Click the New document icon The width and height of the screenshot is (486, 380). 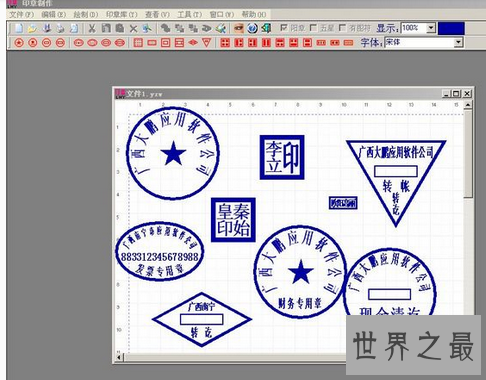(19, 28)
